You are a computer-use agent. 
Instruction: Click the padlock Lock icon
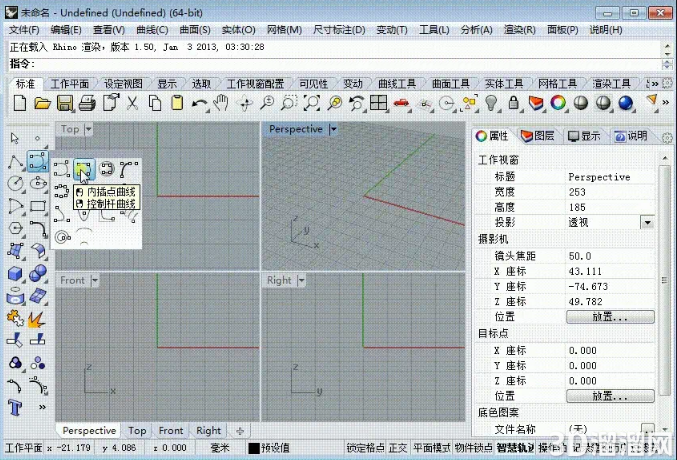coord(513,103)
